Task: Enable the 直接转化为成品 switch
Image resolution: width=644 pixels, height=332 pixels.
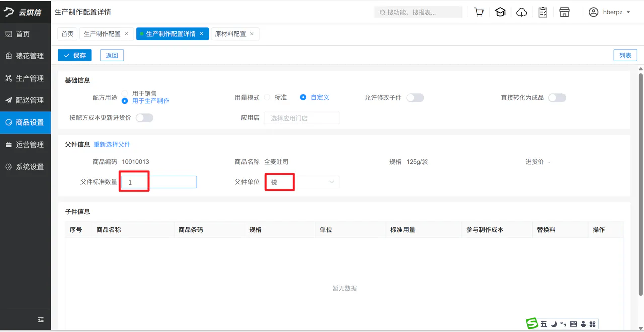Action: pos(557,98)
